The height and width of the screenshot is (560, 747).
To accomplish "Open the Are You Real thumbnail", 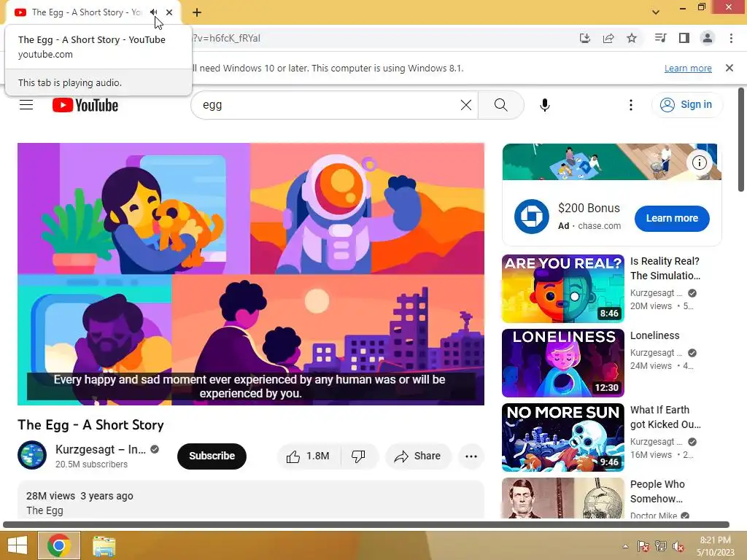I will click(x=562, y=289).
